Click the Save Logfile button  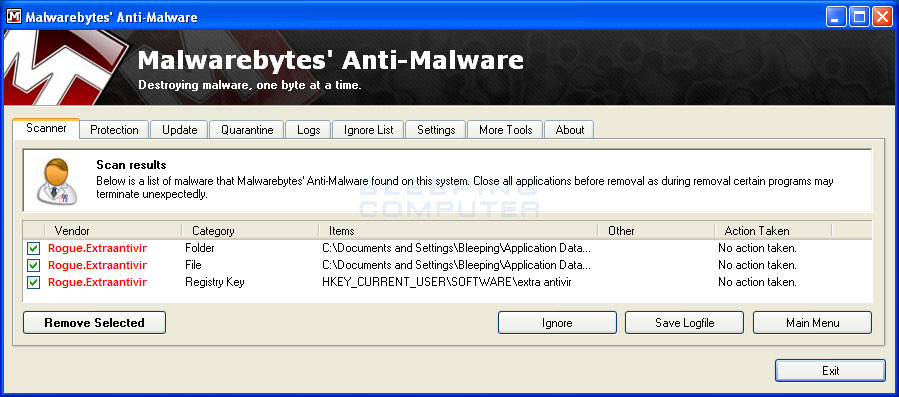(685, 322)
